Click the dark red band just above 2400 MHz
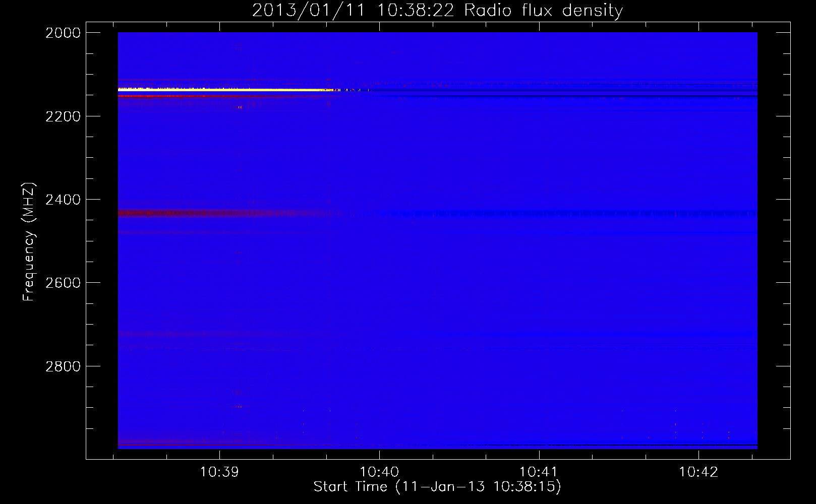The height and width of the screenshot is (504, 816). tap(222, 213)
